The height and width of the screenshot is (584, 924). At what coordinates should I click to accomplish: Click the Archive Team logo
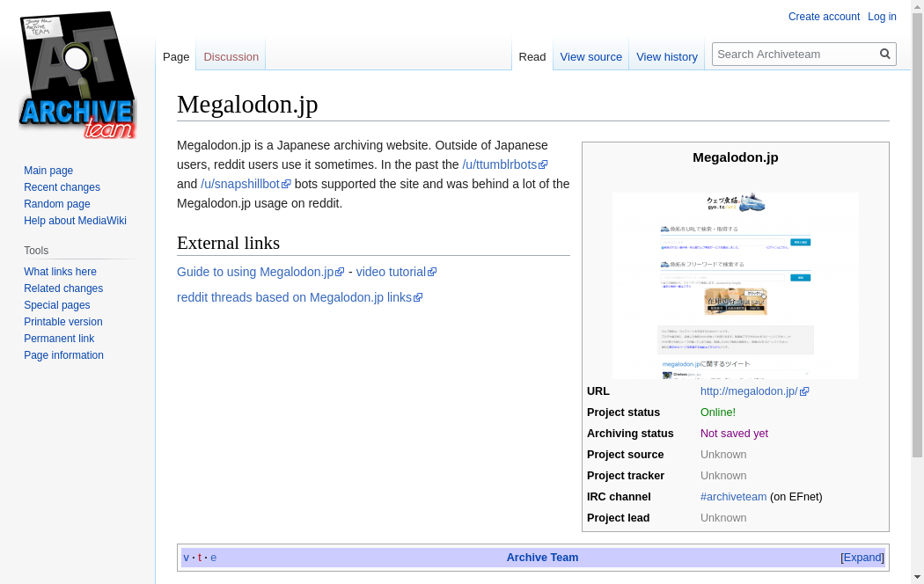77,76
